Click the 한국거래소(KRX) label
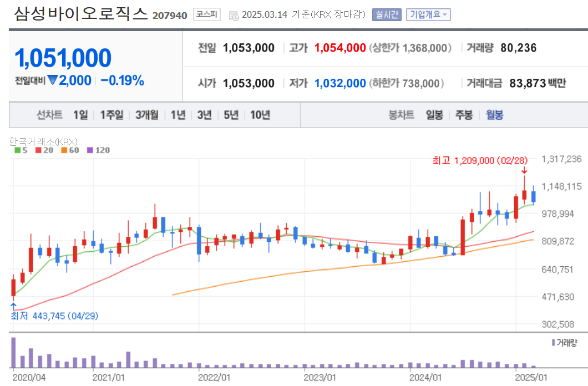Image resolution: width=588 pixels, height=386 pixels. (x=43, y=141)
